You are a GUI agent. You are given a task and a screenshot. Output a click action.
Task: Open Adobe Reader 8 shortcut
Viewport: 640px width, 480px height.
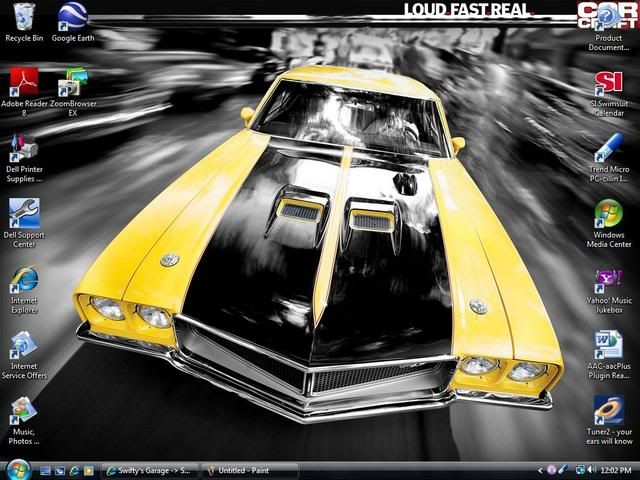pos(24,81)
